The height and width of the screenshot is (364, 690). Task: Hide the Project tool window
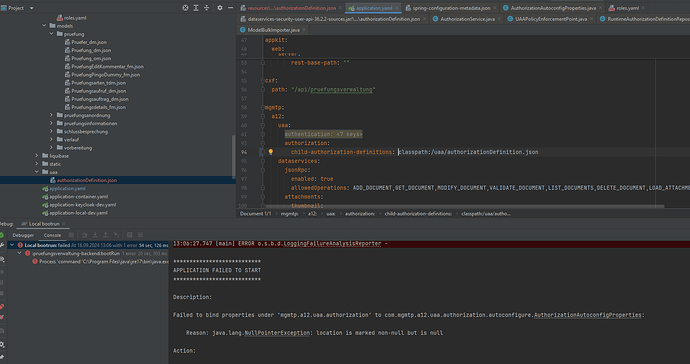pos(230,8)
